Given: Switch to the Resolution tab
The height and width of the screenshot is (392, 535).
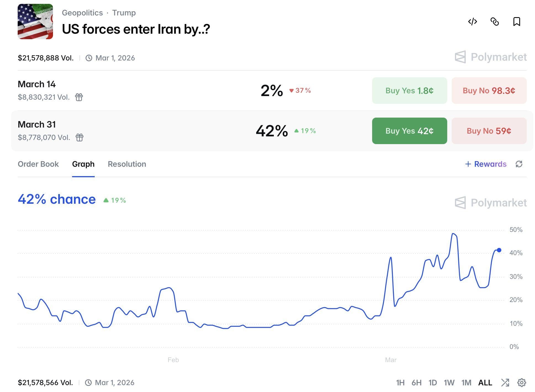Looking at the screenshot, I should 127,164.
